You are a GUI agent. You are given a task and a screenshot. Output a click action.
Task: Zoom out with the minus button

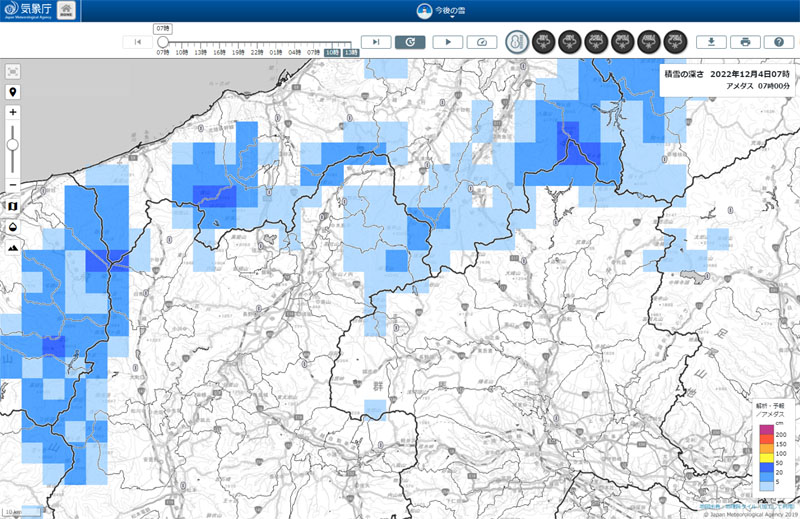(13, 184)
